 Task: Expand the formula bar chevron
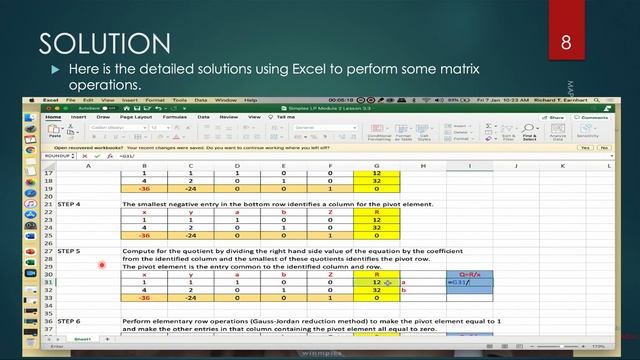(x=611, y=156)
